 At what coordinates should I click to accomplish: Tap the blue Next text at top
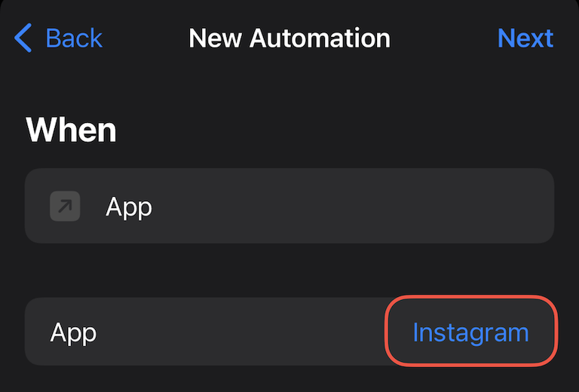(x=525, y=38)
